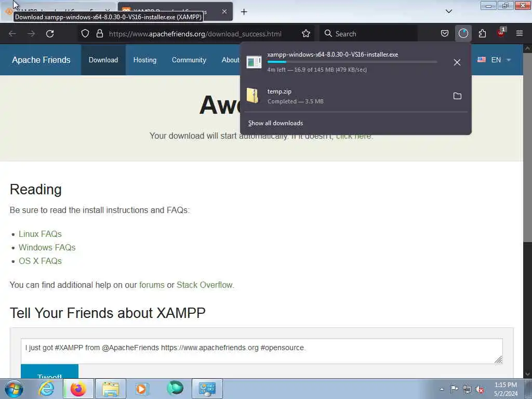Open the OS X FAQs link
The height and width of the screenshot is (399, 532).
(x=40, y=261)
